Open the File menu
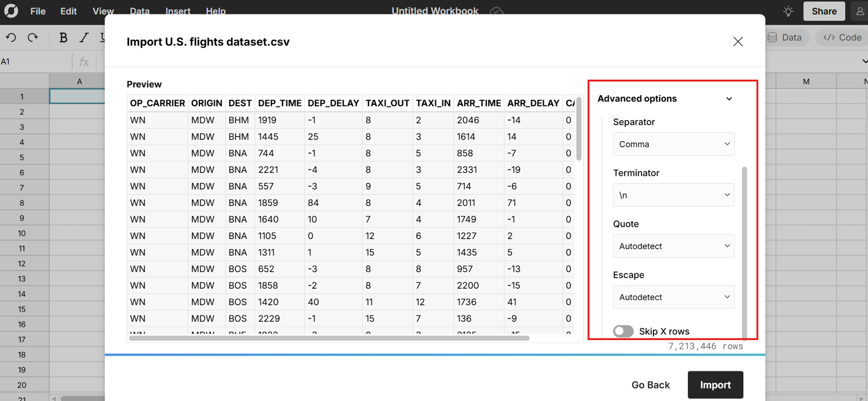The image size is (868, 401). coord(38,11)
